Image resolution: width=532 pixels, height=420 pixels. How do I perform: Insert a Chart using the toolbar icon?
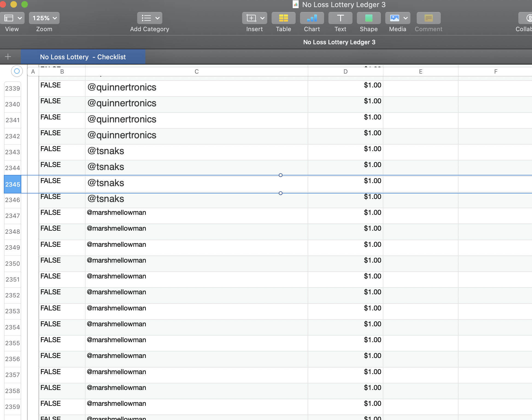(312, 18)
